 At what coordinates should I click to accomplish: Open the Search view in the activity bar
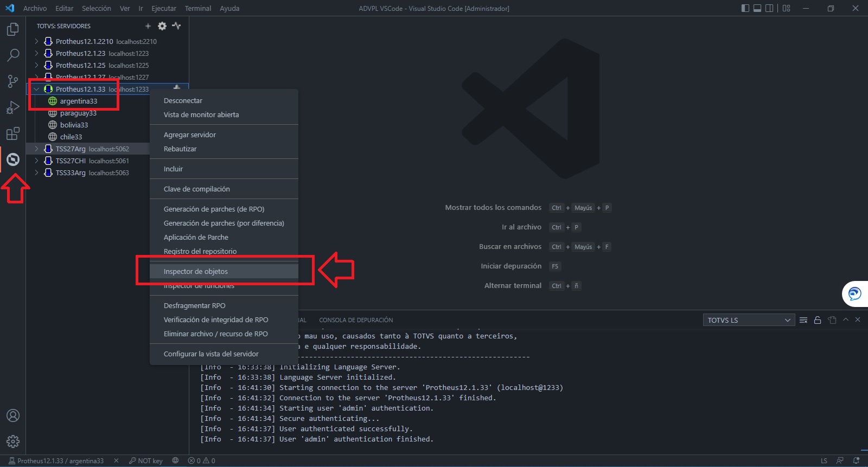pos(13,55)
